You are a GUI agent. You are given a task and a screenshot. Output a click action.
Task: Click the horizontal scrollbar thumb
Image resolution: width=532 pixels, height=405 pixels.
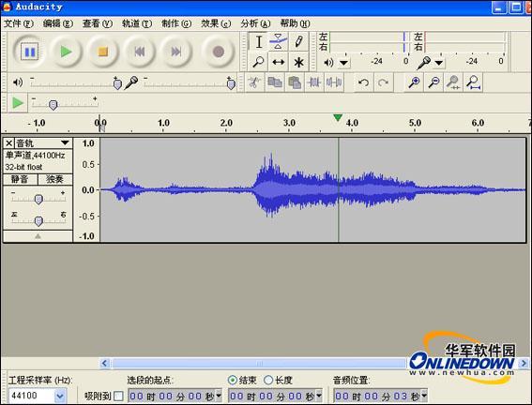pyautogui.click(x=259, y=364)
